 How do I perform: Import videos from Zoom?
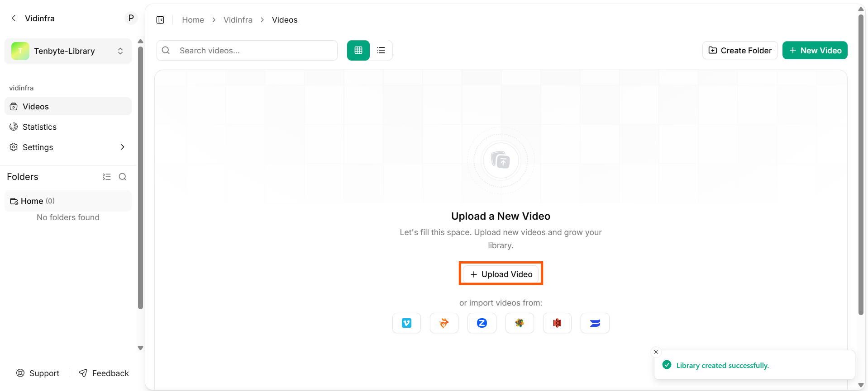pyautogui.click(x=482, y=323)
